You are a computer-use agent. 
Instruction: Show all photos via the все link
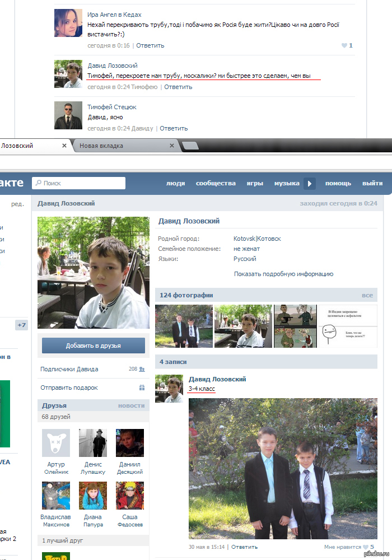367,295
